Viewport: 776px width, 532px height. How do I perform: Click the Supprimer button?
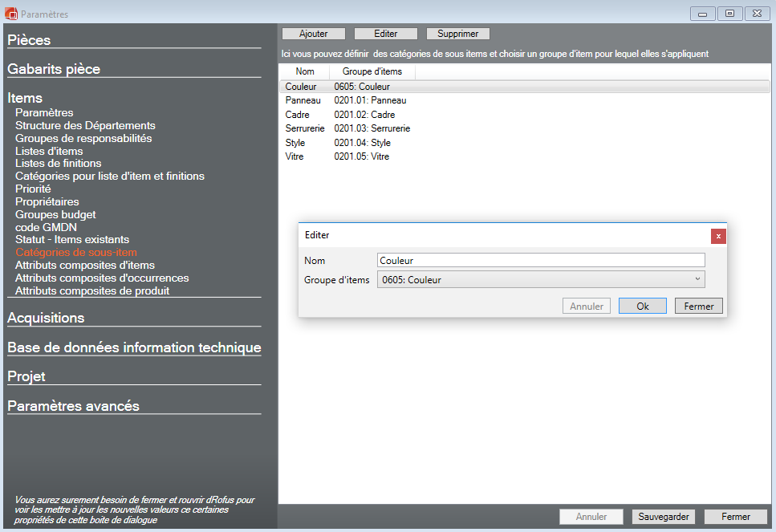(457, 34)
